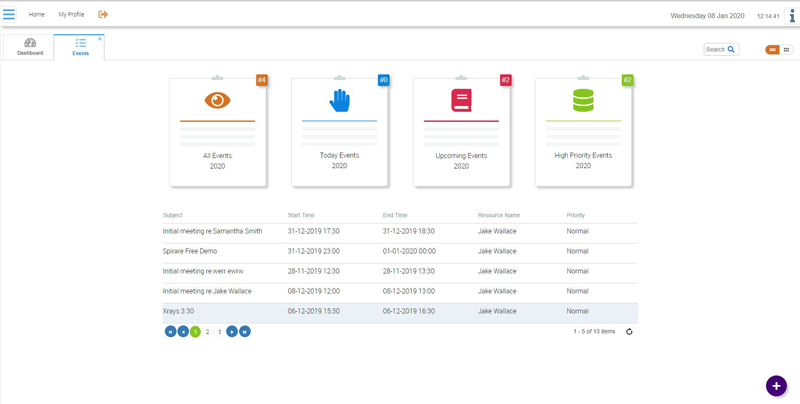
Task: Open the Upcoming Events 2020 card
Action: pos(461,132)
